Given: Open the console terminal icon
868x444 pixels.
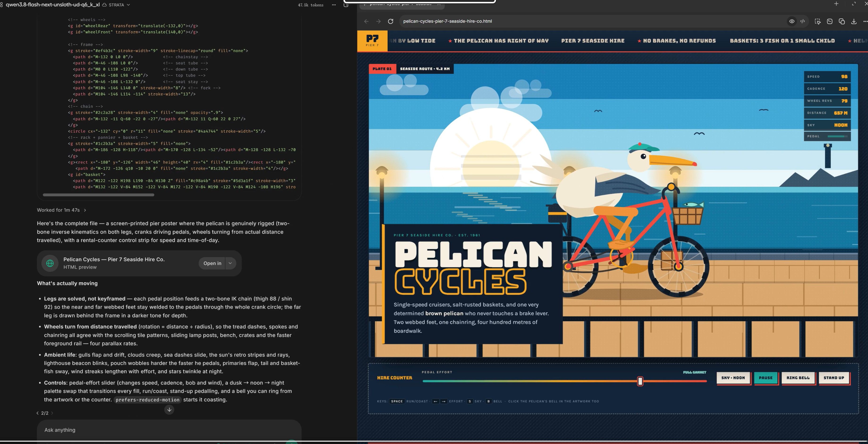Looking at the screenshot, I should (x=830, y=21).
